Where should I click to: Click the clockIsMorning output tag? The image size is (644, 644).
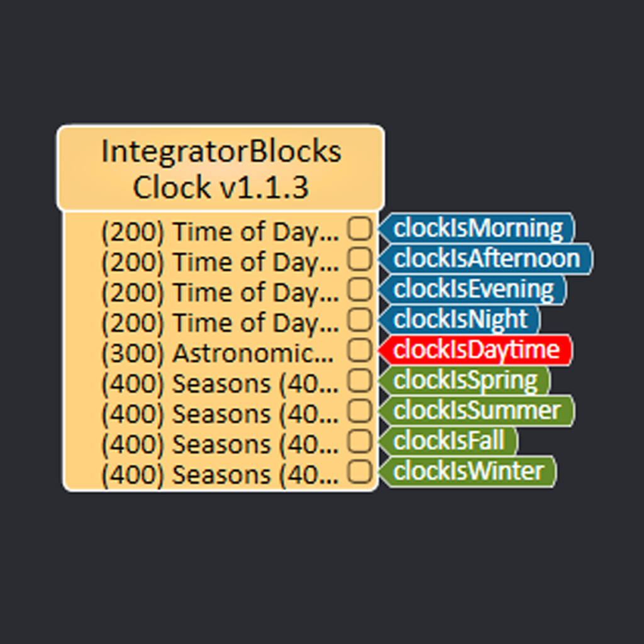(x=476, y=228)
